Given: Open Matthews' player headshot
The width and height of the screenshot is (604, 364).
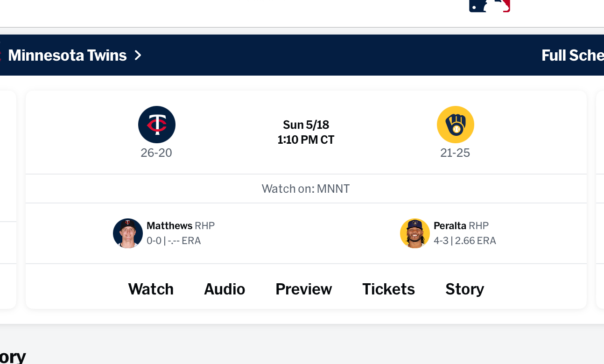Looking at the screenshot, I should coord(128,233).
